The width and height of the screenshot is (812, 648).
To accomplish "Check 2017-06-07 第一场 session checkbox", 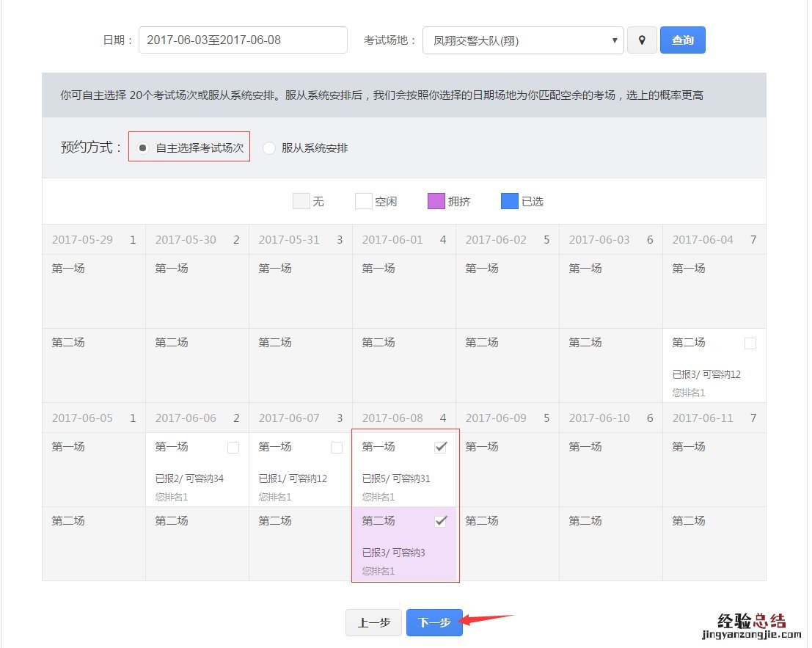I will (x=337, y=448).
